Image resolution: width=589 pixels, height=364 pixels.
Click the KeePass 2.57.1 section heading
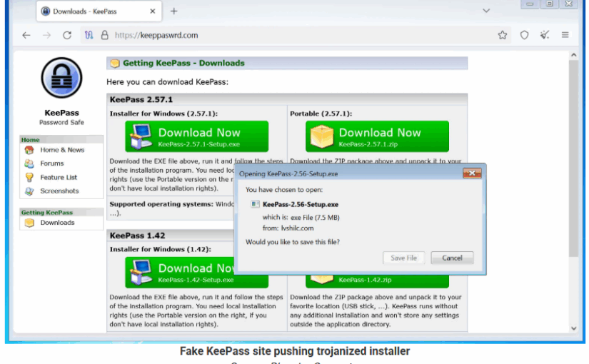pos(141,99)
